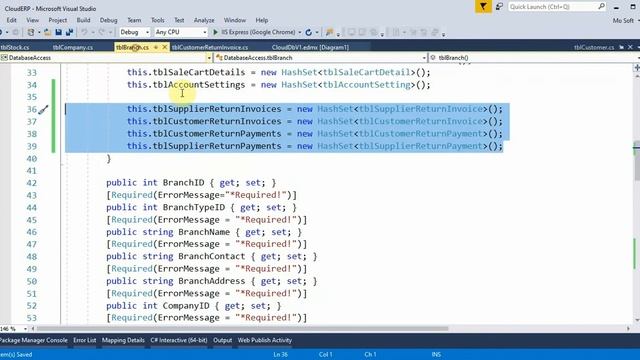Click the horizontal scrollbar thumb

pos(242,329)
